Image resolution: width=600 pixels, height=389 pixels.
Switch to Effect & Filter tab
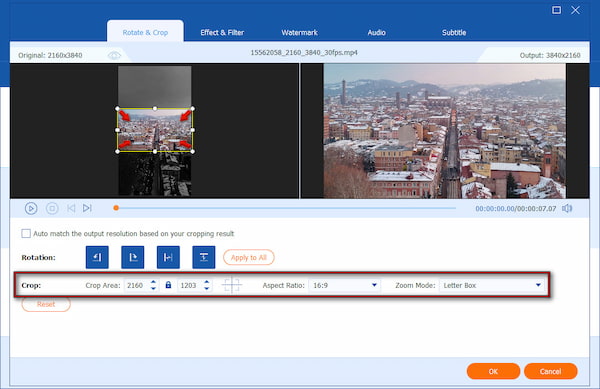tap(222, 33)
